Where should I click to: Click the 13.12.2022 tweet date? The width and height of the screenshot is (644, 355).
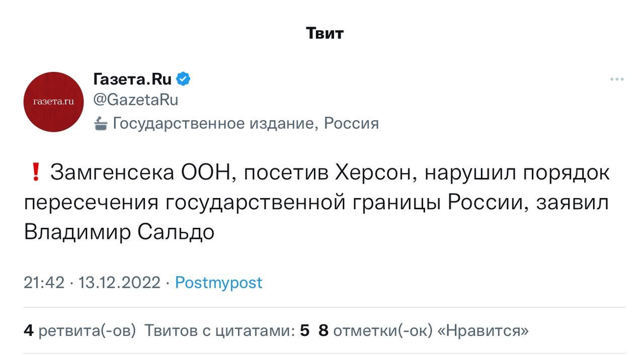(x=120, y=283)
